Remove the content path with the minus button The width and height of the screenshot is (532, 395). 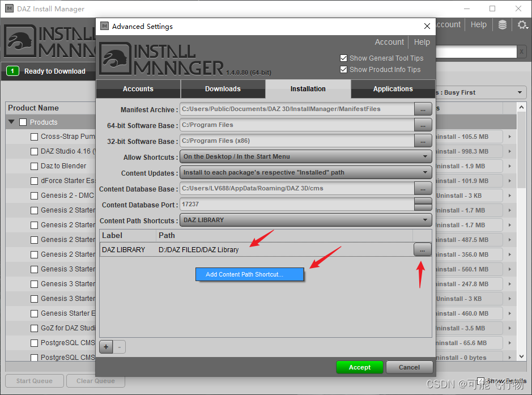point(119,347)
